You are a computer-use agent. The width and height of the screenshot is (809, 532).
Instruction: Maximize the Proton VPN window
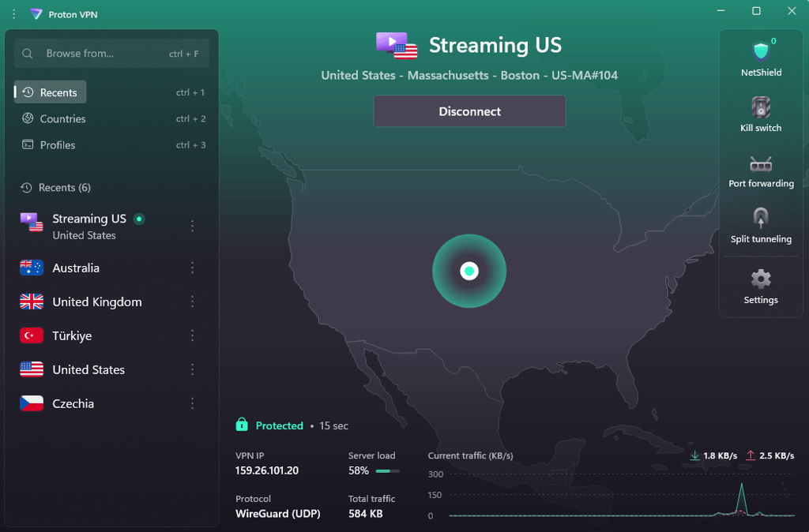[x=756, y=11]
